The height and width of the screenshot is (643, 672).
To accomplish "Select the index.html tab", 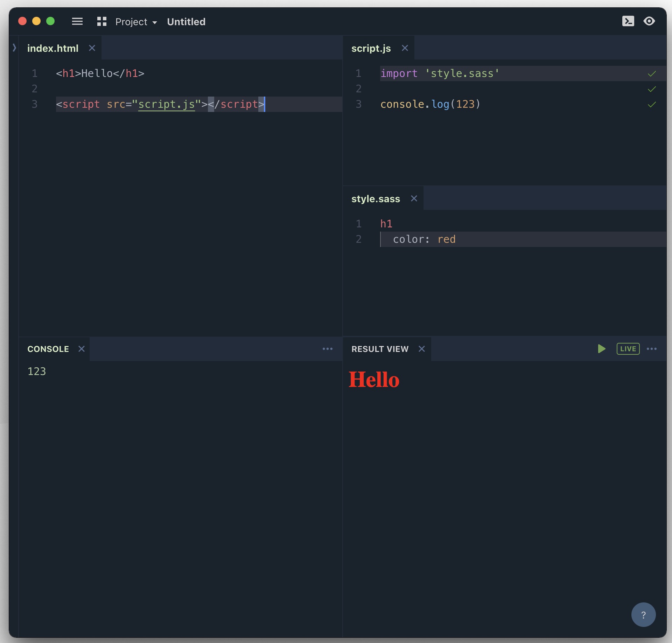I will [53, 48].
